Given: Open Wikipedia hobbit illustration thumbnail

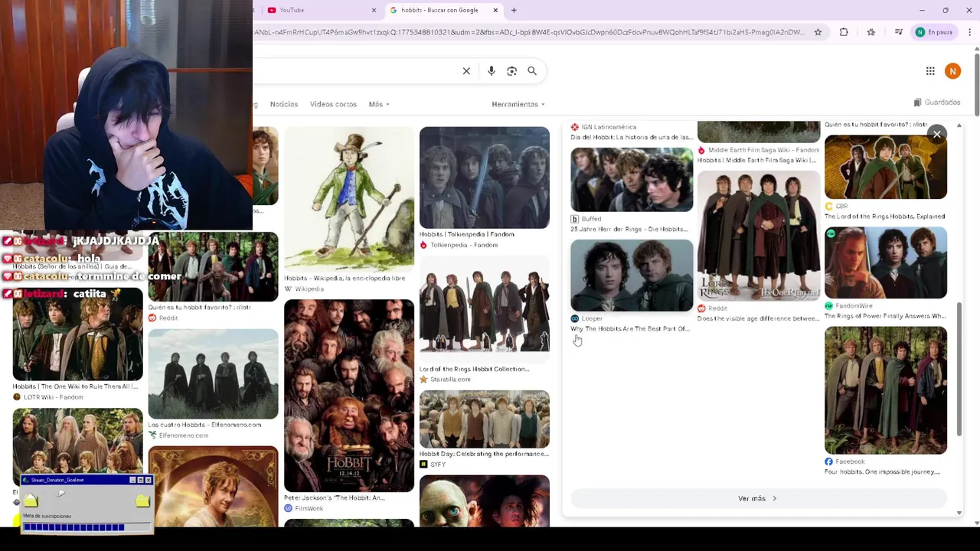Looking at the screenshot, I should pyautogui.click(x=349, y=198).
